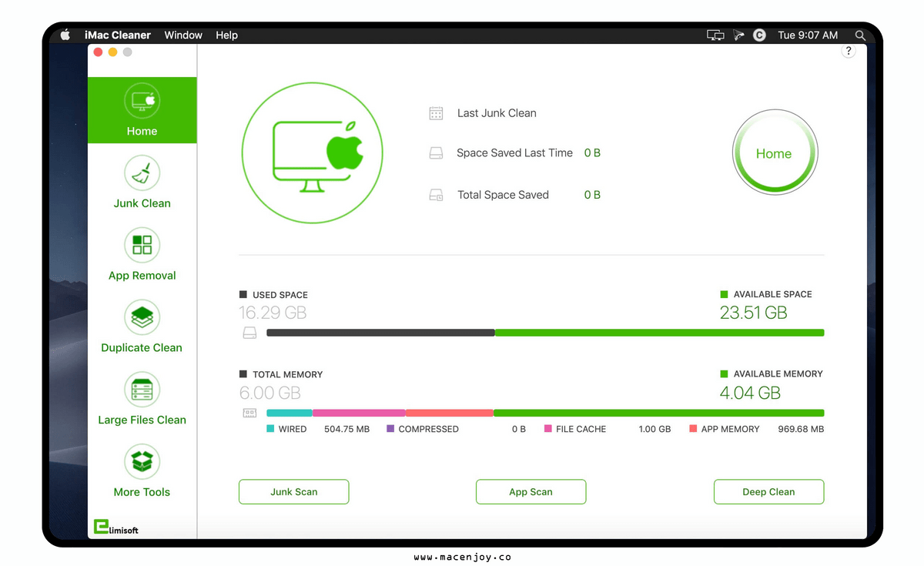Open the help question mark button
The height and width of the screenshot is (566, 924).
coord(849,52)
